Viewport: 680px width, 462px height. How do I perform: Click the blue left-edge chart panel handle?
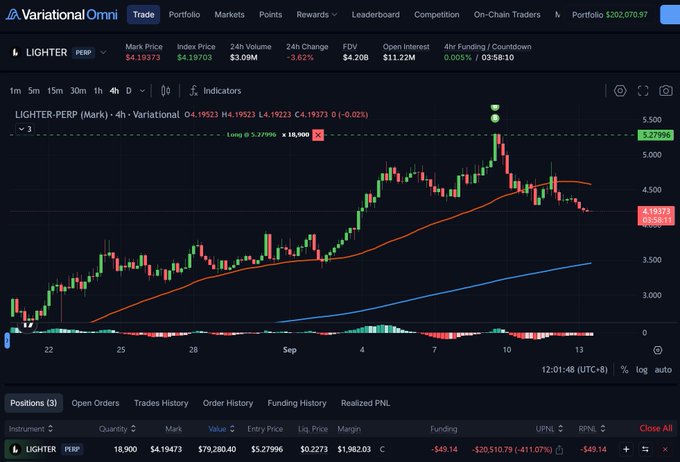tap(7, 340)
